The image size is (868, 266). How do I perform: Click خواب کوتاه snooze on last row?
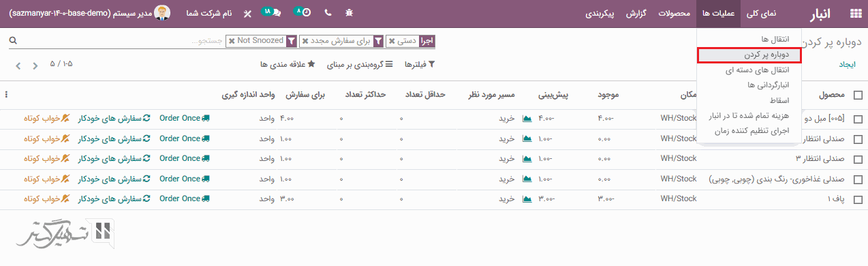click(x=47, y=198)
